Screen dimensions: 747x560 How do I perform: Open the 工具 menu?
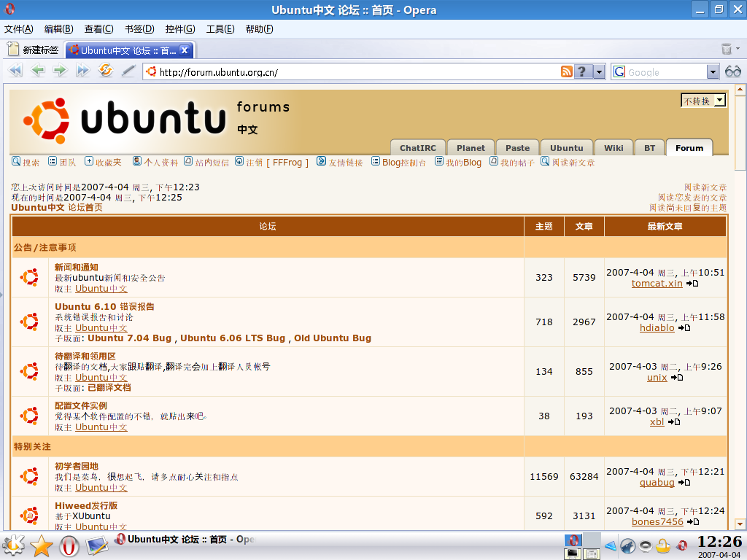pyautogui.click(x=220, y=29)
